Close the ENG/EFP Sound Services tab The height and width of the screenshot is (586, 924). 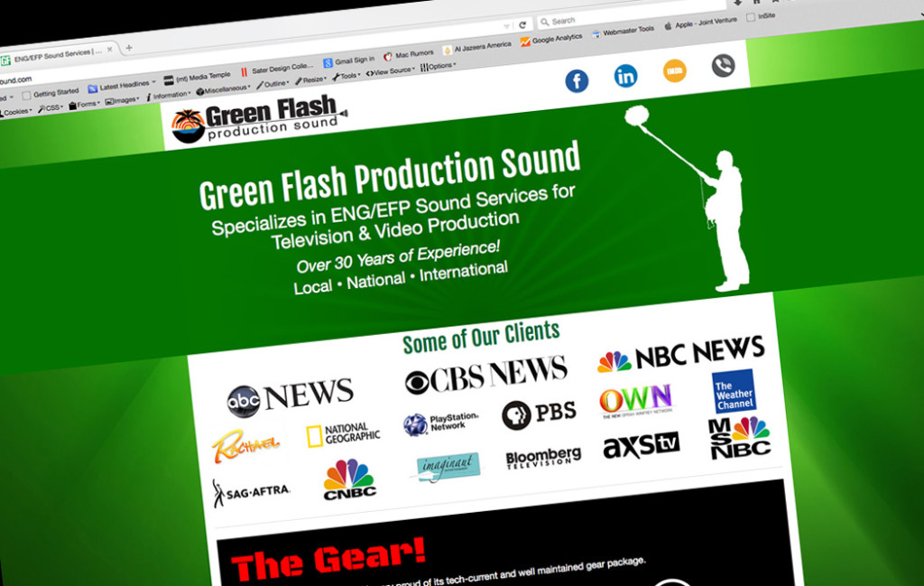109,50
